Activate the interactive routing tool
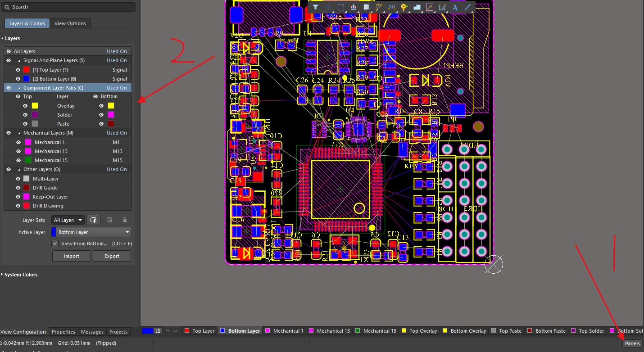The image size is (644, 352). click(379, 7)
